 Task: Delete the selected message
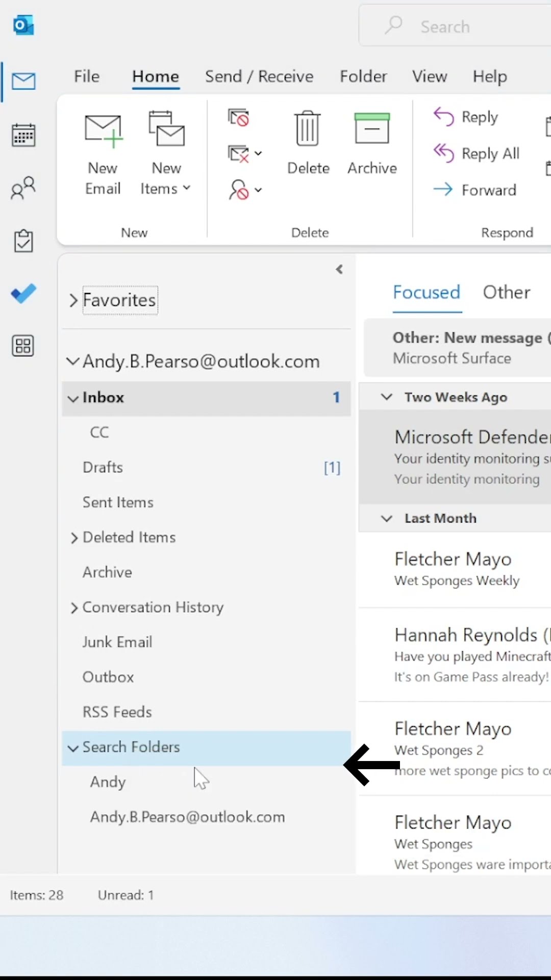[x=308, y=143]
